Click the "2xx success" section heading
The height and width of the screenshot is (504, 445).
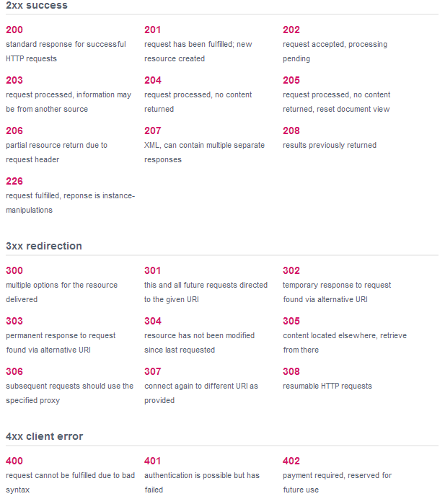(x=37, y=6)
